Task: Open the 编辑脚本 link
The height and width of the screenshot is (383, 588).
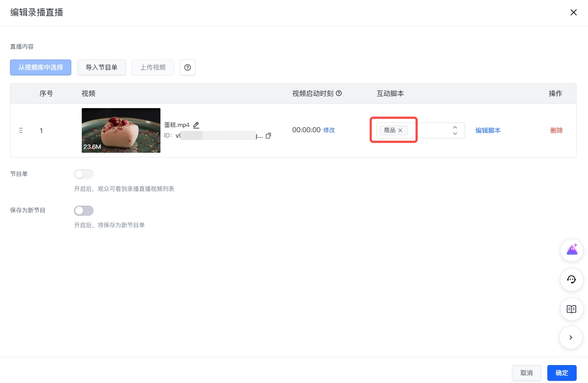Action: (x=488, y=130)
